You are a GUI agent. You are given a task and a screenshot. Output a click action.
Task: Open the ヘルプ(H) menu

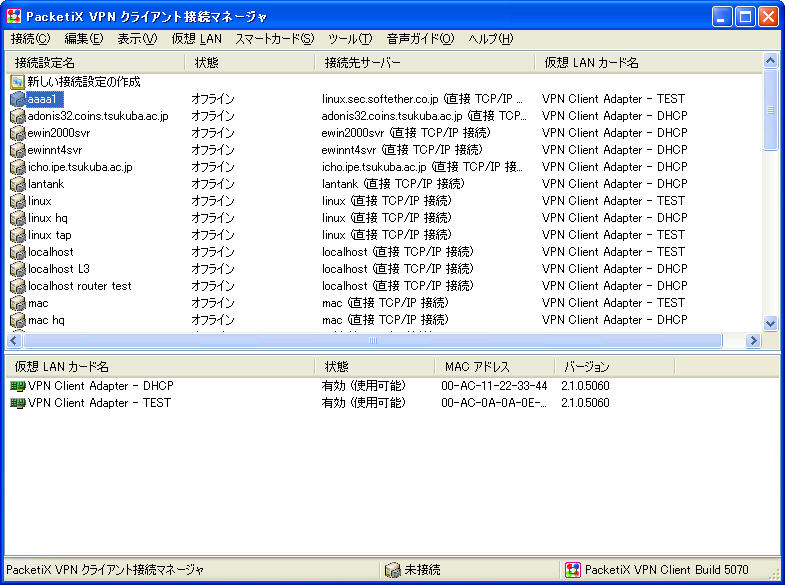coord(490,39)
